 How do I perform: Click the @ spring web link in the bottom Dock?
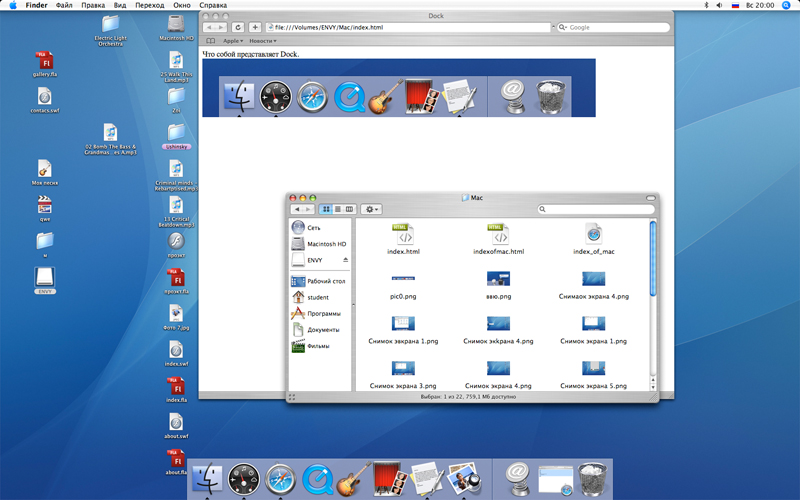[x=518, y=478]
